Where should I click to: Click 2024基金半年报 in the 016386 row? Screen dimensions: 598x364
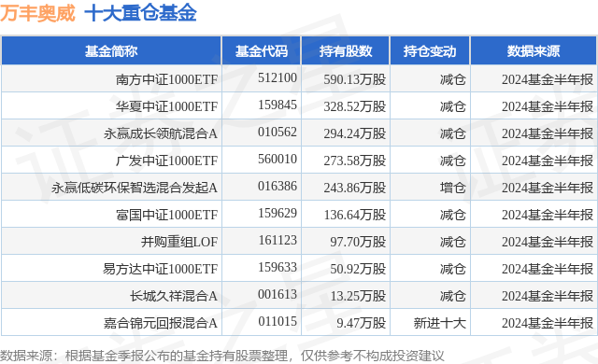tap(548, 188)
